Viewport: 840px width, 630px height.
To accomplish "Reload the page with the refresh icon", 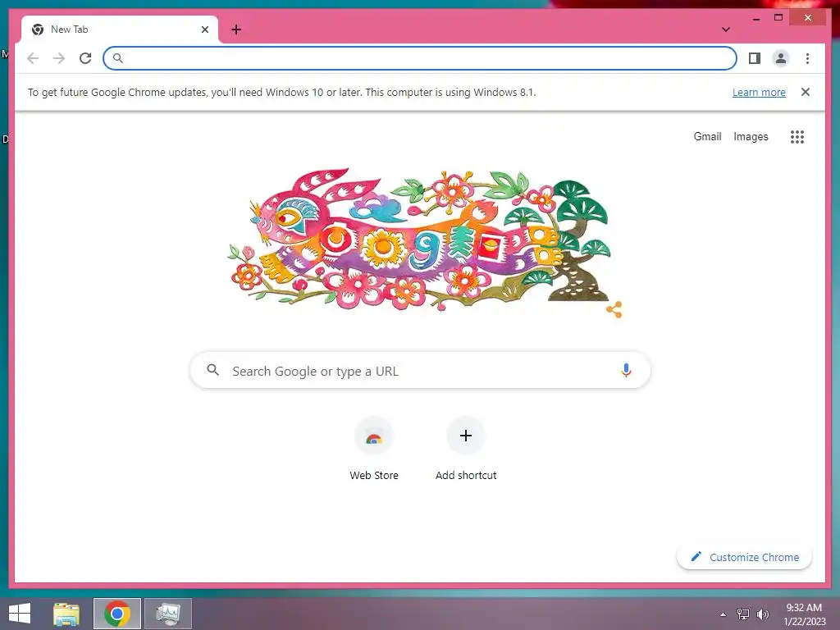I will pyautogui.click(x=85, y=58).
